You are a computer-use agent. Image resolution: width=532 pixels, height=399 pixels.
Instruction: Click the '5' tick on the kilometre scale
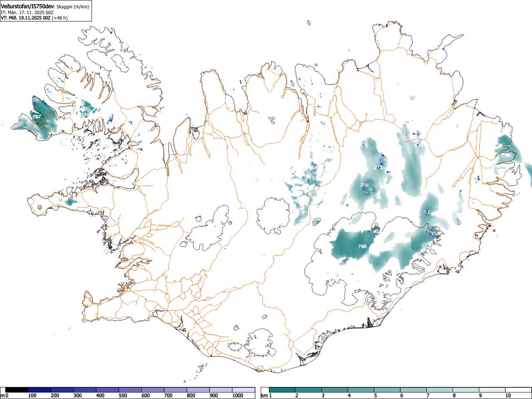coord(375,396)
